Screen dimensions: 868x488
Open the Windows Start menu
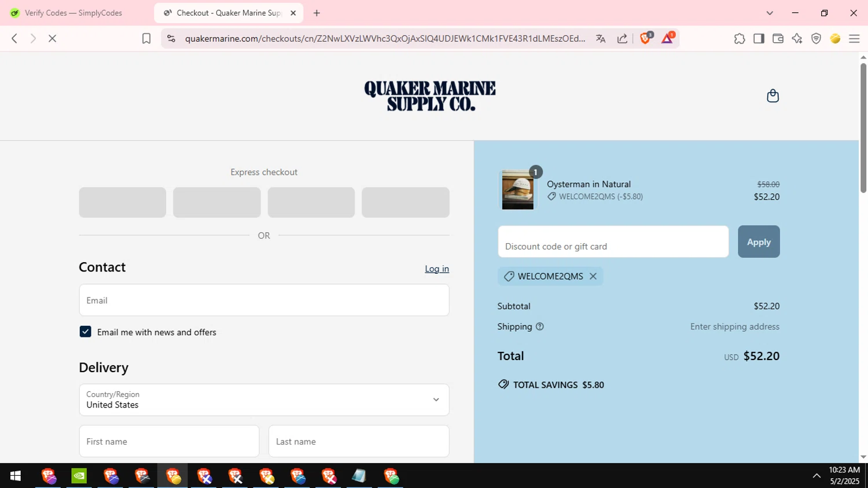16,476
